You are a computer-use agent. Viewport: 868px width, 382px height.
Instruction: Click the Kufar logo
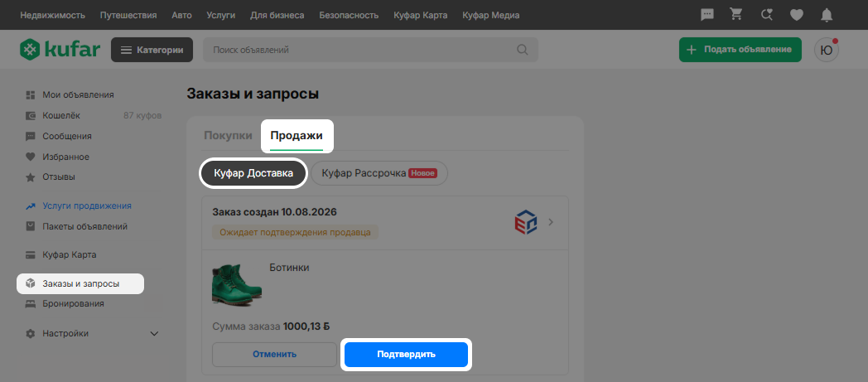pos(60,50)
